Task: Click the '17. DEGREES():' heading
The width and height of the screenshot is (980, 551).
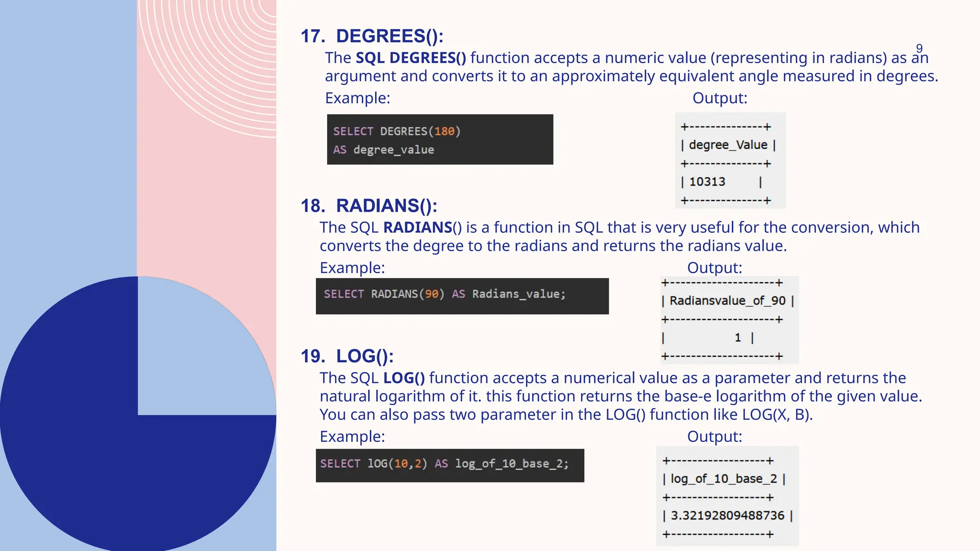Action: pyautogui.click(x=372, y=36)
